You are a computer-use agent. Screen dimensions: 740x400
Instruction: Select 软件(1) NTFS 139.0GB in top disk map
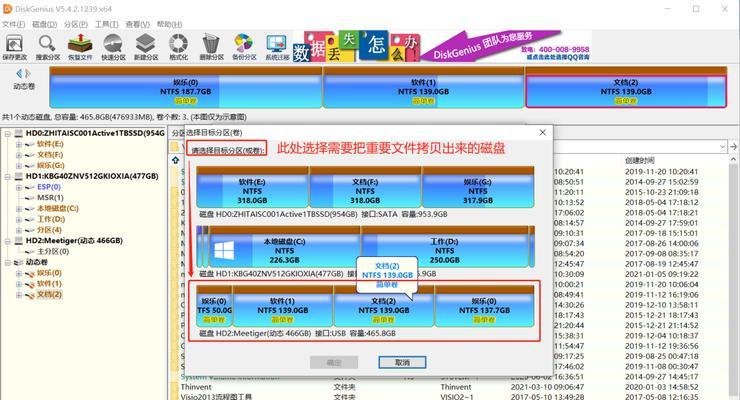[x=423, y=87]
